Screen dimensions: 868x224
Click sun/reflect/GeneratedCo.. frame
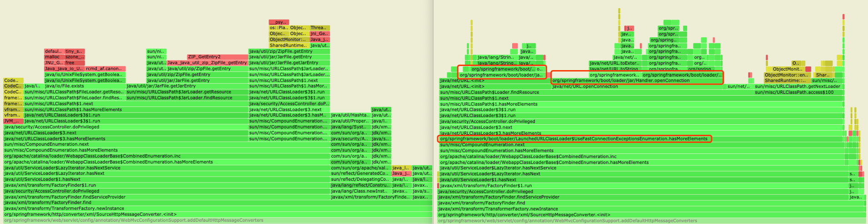pos(360,173)
